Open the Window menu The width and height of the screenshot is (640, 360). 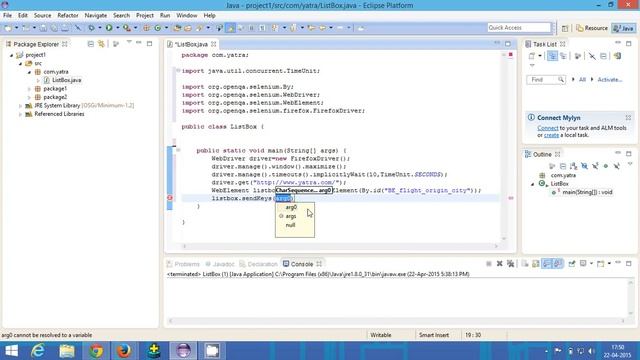pyautogui.click(x=187, y=16)
